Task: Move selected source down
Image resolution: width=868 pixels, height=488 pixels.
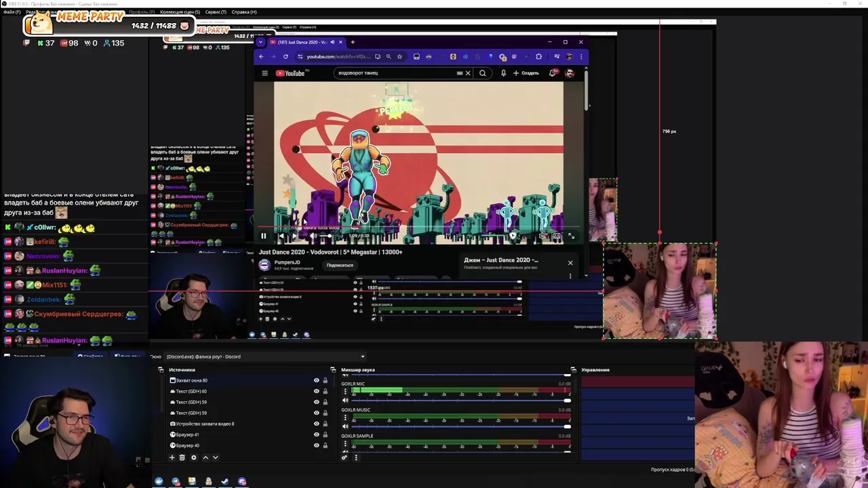Action: click(x=215, y=457)
